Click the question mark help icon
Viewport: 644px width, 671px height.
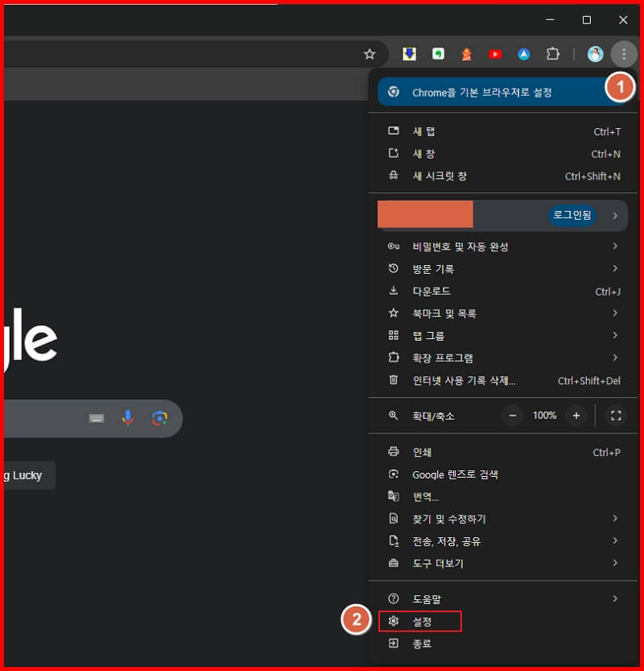pyautogui.click(x=394, y=599)
